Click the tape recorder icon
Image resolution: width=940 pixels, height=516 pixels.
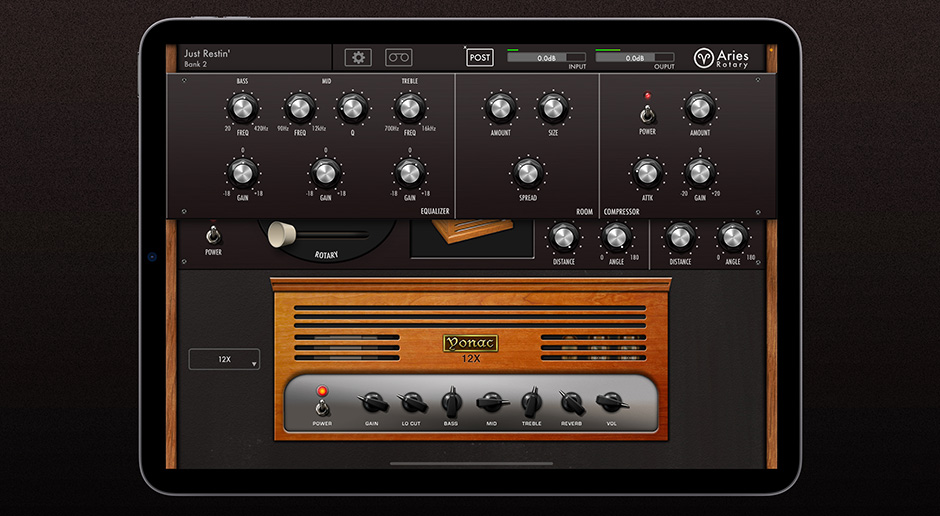pyautogui.click(x=399, y=58)
